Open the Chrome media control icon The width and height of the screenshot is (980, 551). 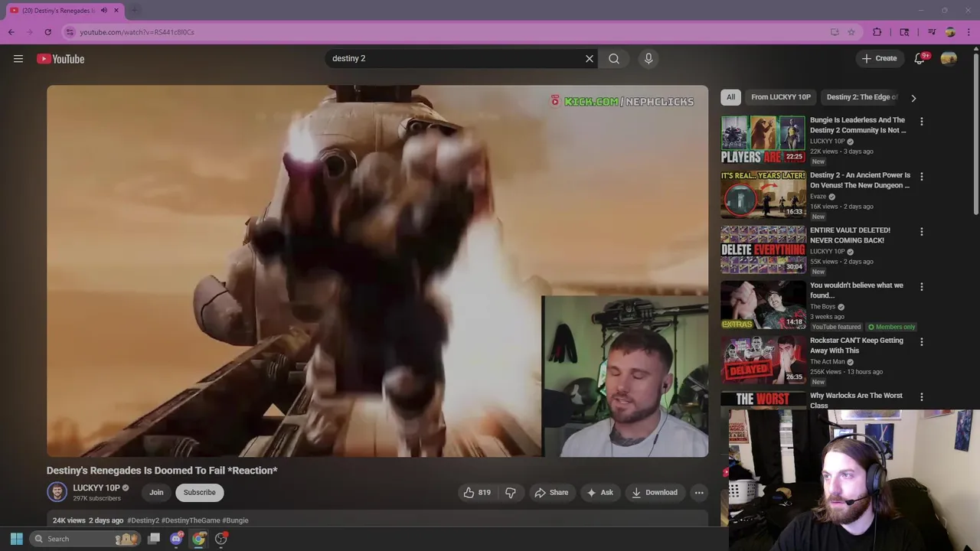point(932,32)
